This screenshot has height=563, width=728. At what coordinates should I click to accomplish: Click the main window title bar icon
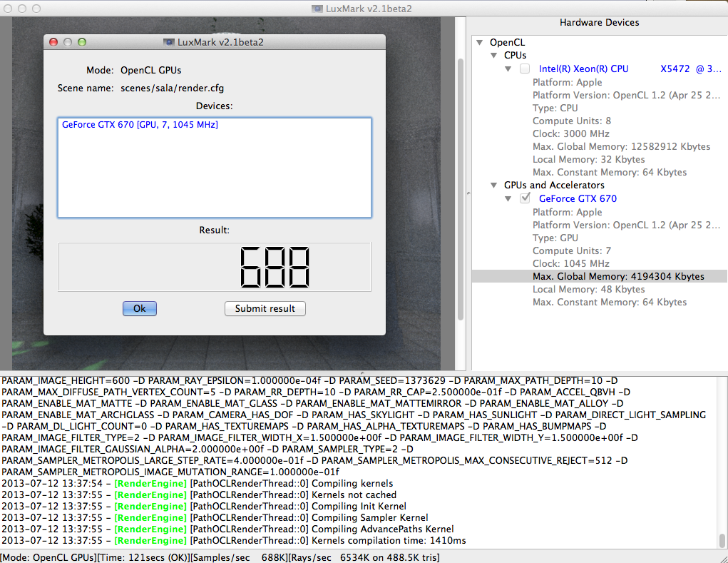tap(317, 9)
